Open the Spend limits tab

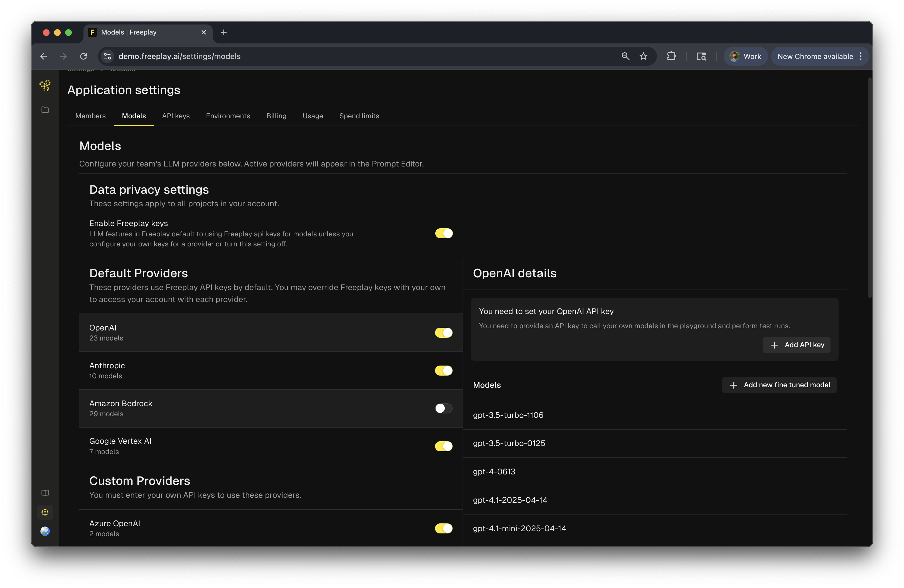(x=359, y=116)
